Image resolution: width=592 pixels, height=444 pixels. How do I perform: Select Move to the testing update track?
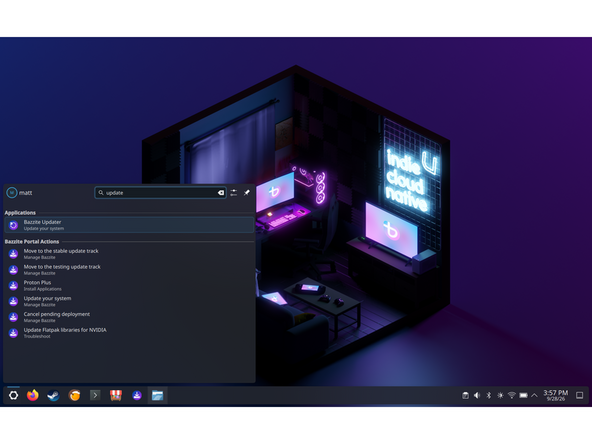tap(129, 270)
